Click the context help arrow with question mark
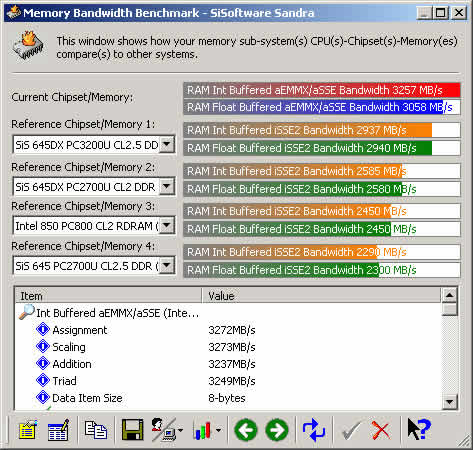The image size is (473, 450). pos(419,429)
